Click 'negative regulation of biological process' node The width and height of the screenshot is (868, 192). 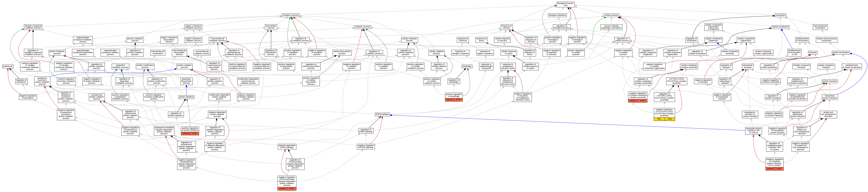577,40
